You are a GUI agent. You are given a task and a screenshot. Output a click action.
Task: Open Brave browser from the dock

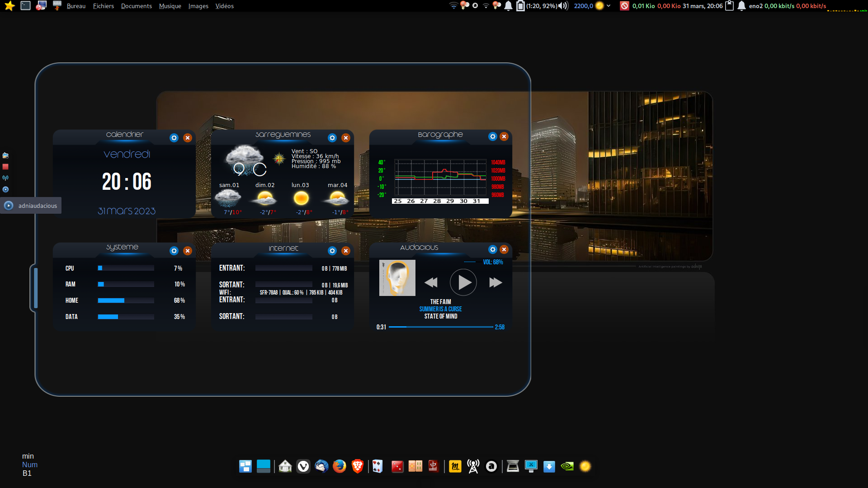358,466
